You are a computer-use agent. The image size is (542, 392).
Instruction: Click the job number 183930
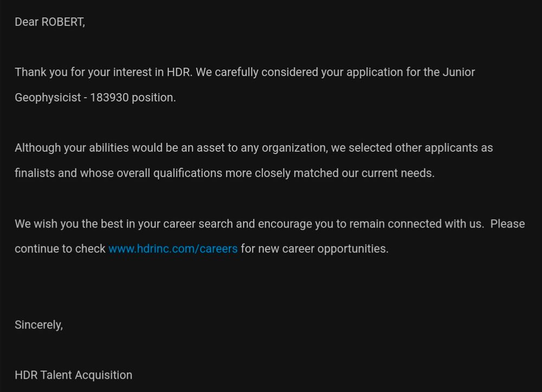tap(109, 98)
